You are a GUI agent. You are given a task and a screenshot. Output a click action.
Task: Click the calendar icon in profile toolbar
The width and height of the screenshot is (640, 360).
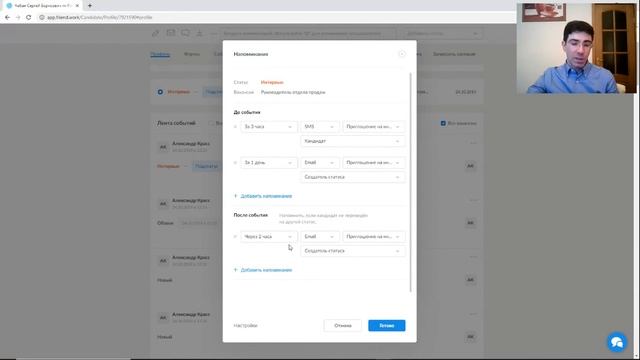click(171, 33)
